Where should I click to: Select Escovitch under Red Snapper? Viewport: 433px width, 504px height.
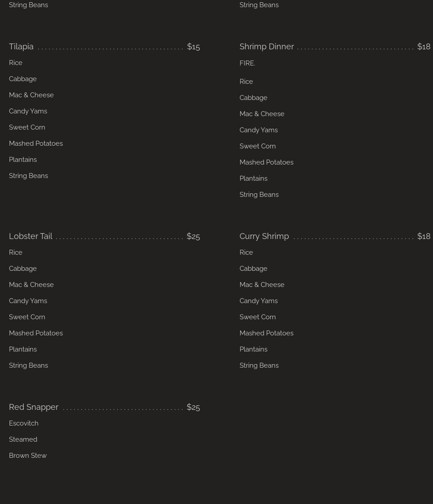coord(24,423)
